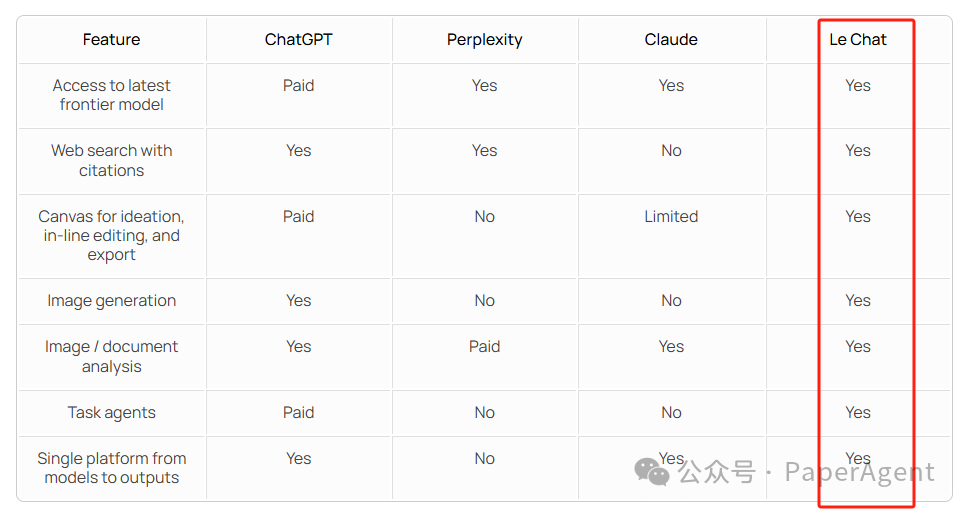Select Claude's 'No' cell for Web search
This screenshot has width=965, height=510.
click(671, 151)
